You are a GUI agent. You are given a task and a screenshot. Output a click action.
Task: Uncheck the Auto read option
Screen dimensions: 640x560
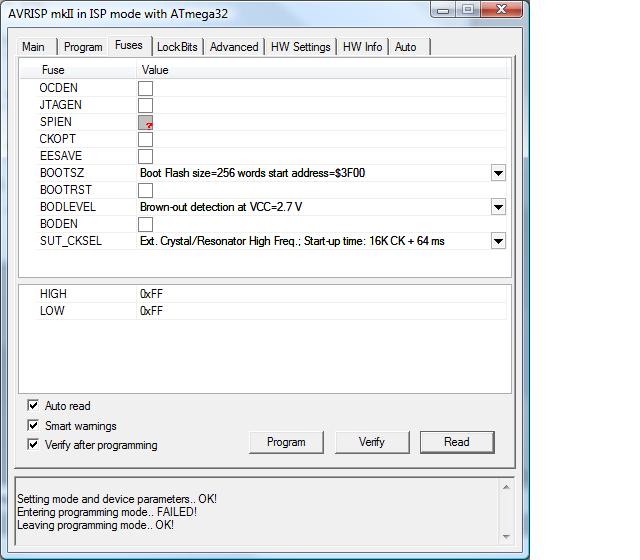tap(33, 405)
